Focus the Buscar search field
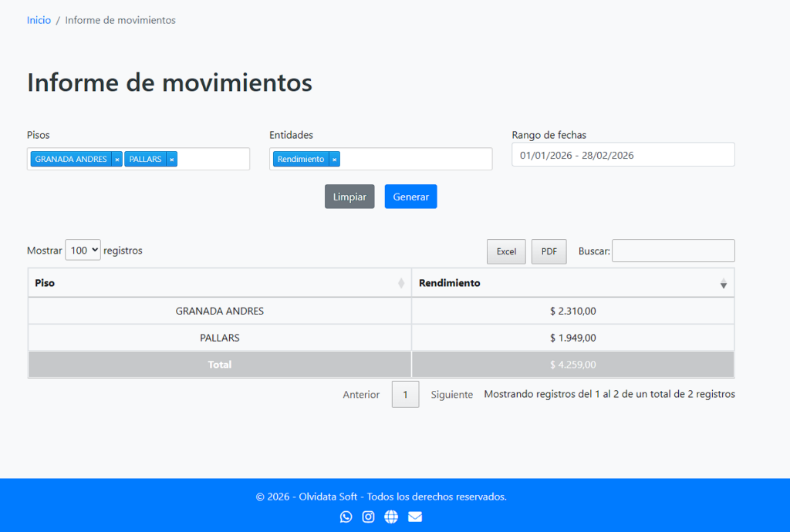Image resolution: width=790 pixels, height=532 pixels. [673, 251]
